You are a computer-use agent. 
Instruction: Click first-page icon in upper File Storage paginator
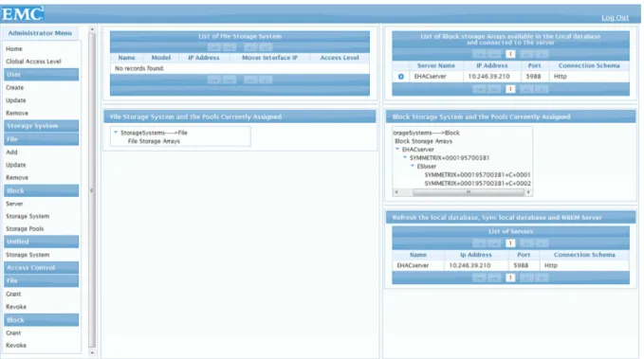pos(214,47)
